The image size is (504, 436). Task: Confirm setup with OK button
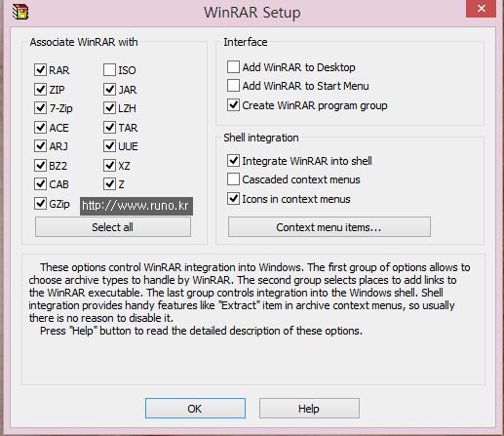click(195, 409)
